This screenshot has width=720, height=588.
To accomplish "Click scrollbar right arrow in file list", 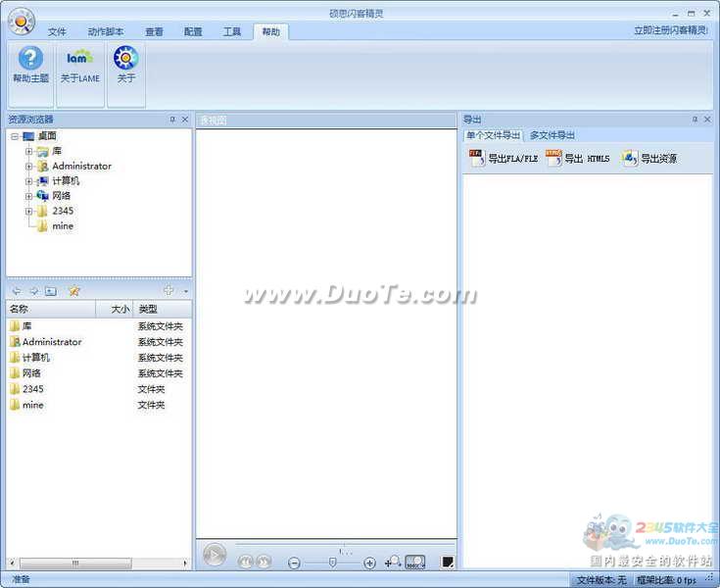I will pyautogui.click(x=185, y=563).
